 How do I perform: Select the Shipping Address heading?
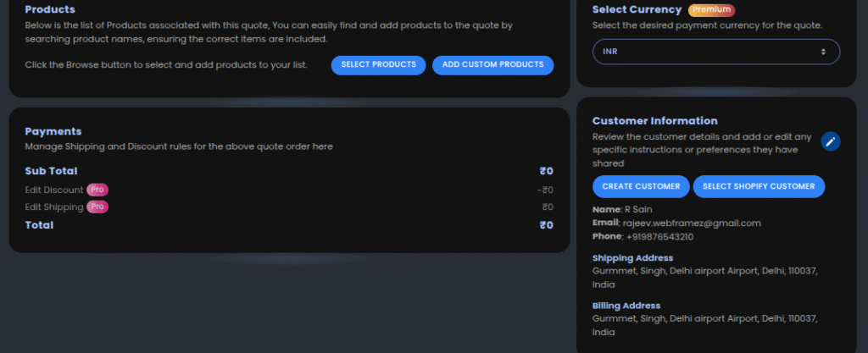click(632, 258)
